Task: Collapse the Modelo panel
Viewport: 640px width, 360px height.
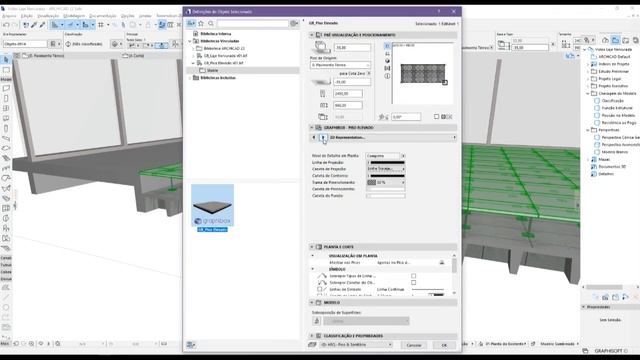Action: pyautogui.click(x=312, y=302)
